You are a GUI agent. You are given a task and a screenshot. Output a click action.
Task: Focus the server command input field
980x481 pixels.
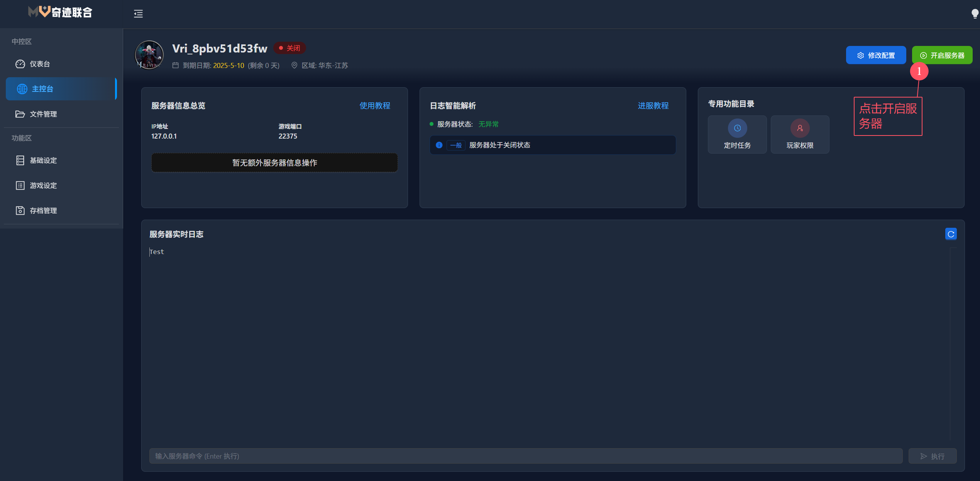click(x=525, y=456)
